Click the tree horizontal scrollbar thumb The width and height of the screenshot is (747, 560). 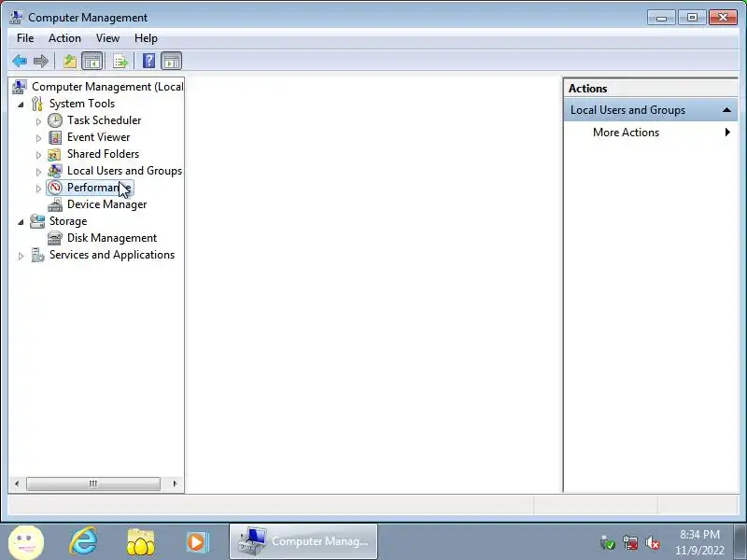(x=93, y=483)
